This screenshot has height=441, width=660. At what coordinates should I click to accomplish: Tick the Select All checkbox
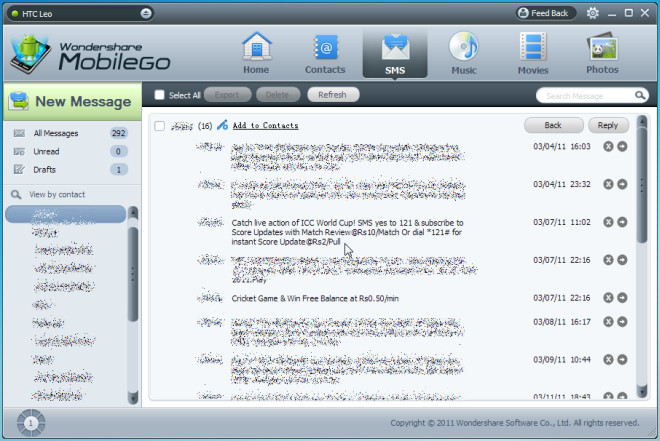(160, 95)
